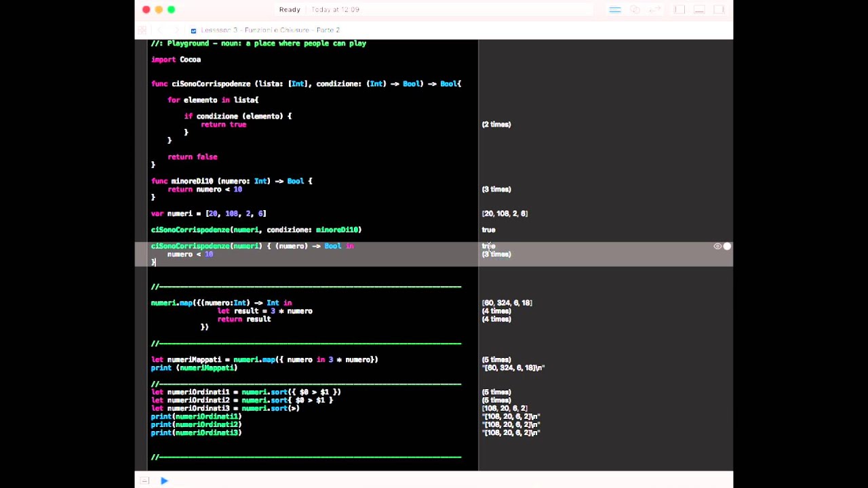This screenshot has width=868, height=488.
Task: Click the 'let numeriOrdinati2' line
Action: [242, 401]
